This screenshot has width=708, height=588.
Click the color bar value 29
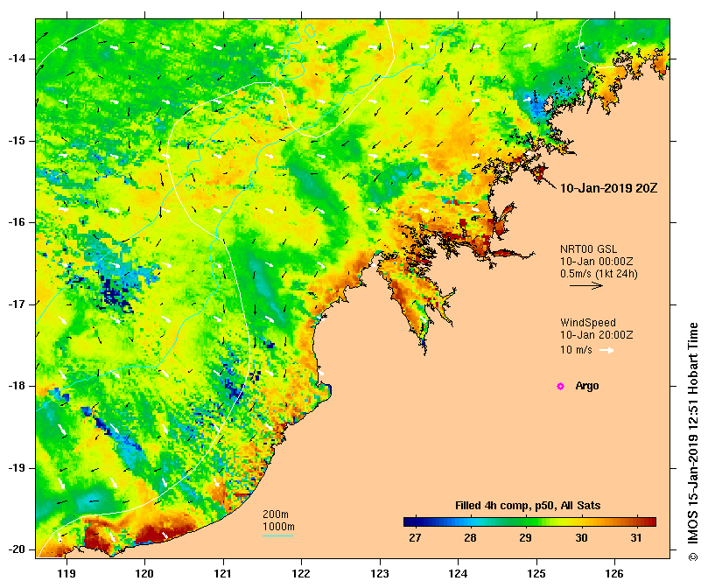pos(525,538)
